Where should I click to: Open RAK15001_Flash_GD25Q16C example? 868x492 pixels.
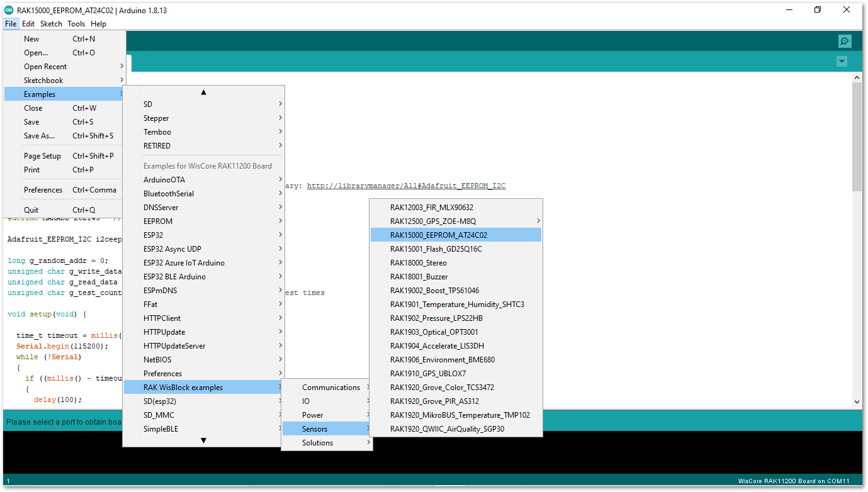[456, 249]
